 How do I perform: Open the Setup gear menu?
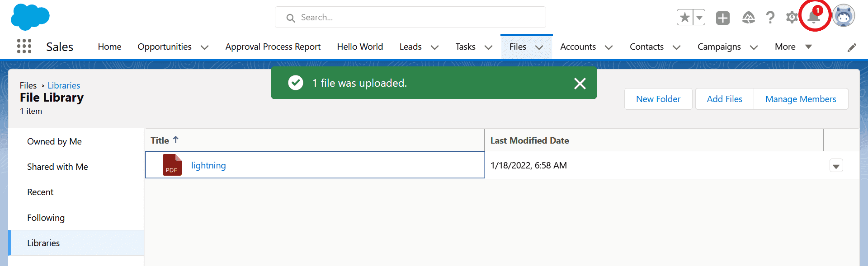pyautogui.click(x=792, y=18)
